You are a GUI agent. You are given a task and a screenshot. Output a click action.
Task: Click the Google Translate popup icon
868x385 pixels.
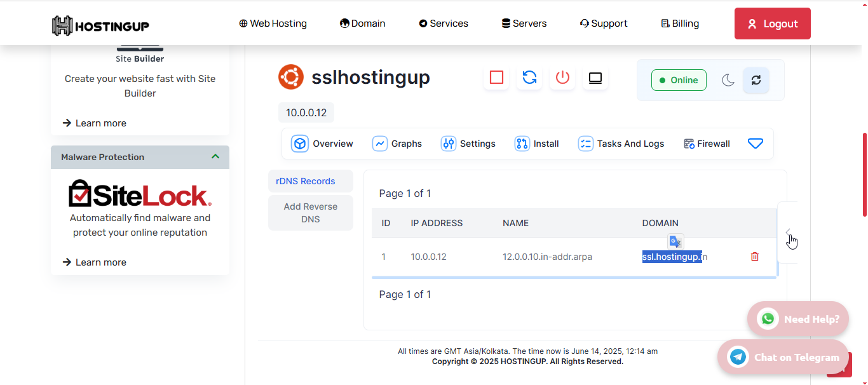pos(675,241)
